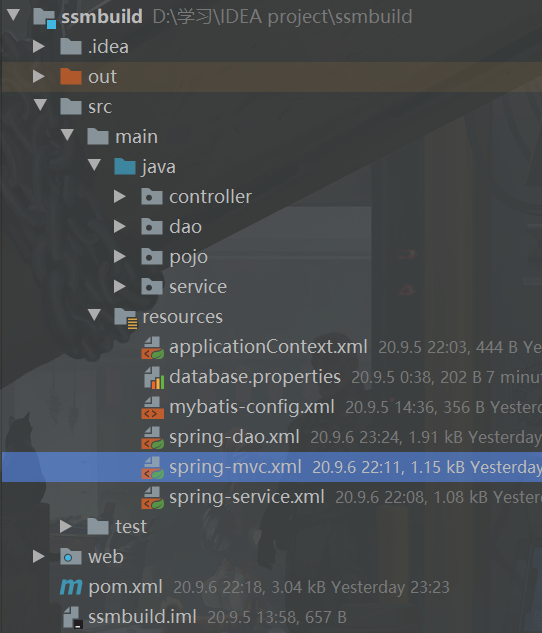This screenshot has width=542, height=633.
Task: Expand the test folder arrow
Action: [65, 526]
